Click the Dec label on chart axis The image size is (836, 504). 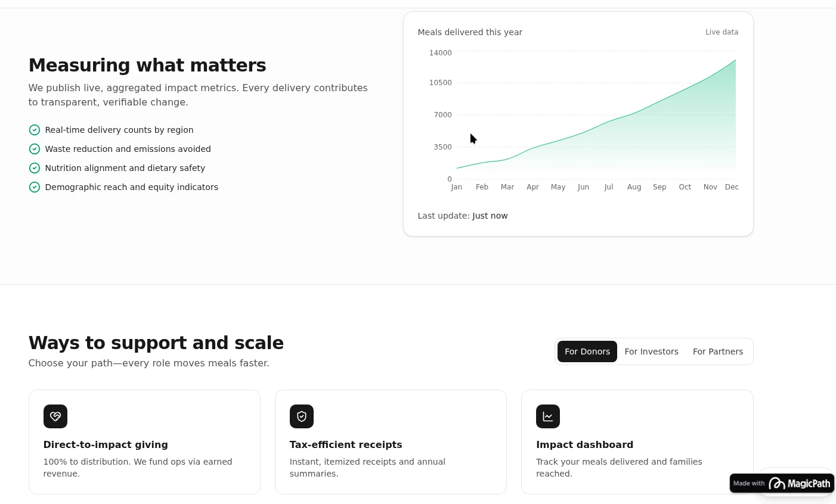pos(732,187)
